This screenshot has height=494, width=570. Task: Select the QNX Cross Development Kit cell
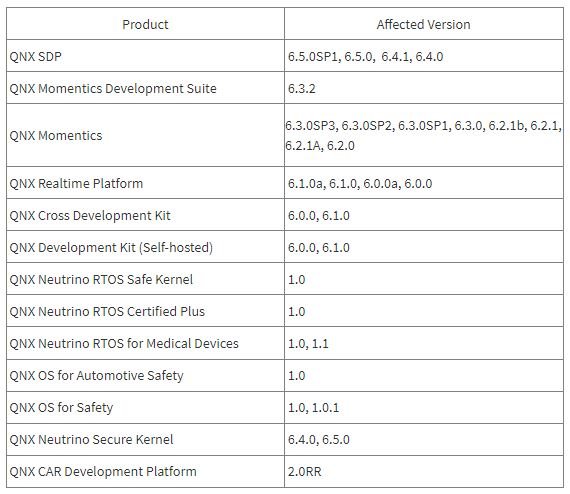[145, 215]
